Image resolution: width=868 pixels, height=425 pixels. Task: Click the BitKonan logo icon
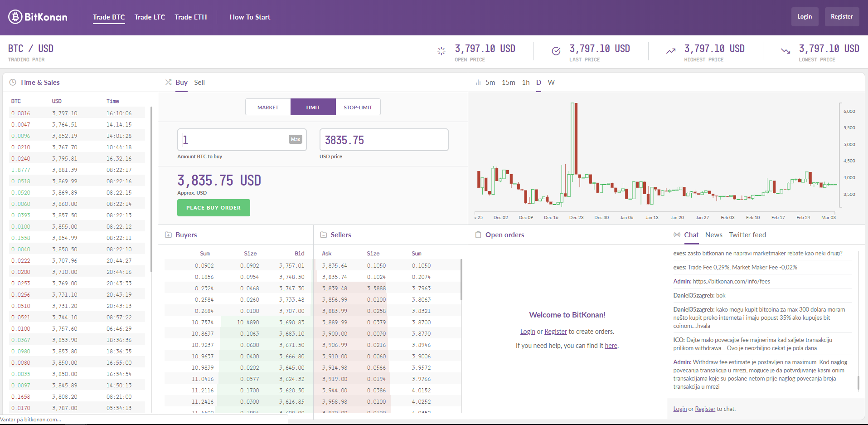click(15, 17)
